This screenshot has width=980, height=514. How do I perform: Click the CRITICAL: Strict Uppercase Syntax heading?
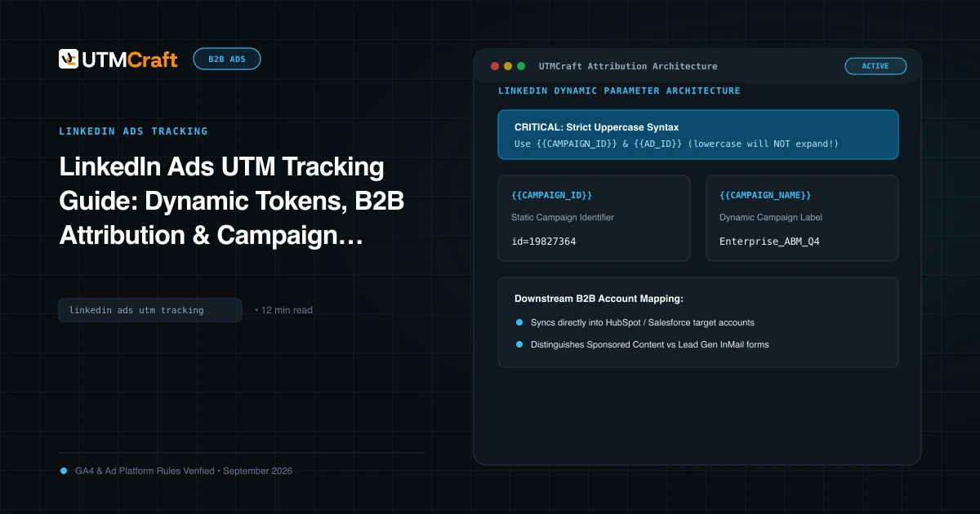[596, 127]
